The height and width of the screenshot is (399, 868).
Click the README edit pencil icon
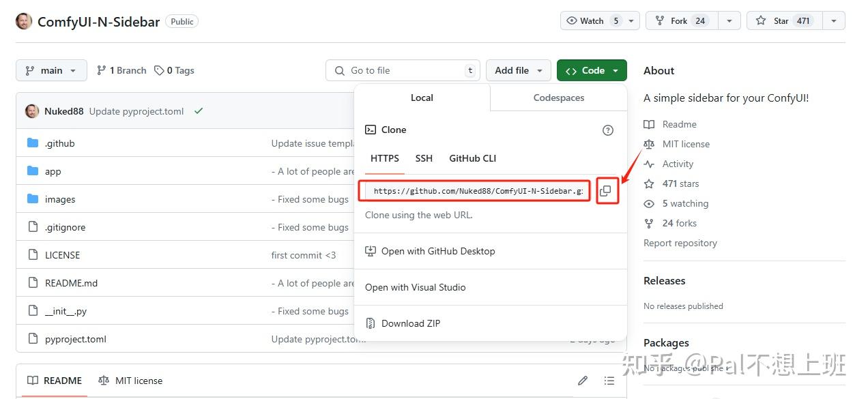pyautogui.click(x=583, y=381)
